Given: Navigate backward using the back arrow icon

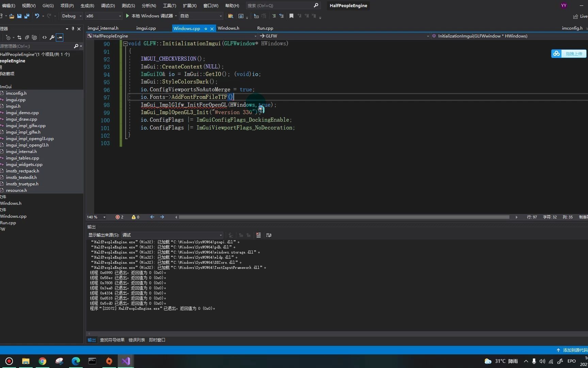Looking at the screenshot, I should coord(152,217).
